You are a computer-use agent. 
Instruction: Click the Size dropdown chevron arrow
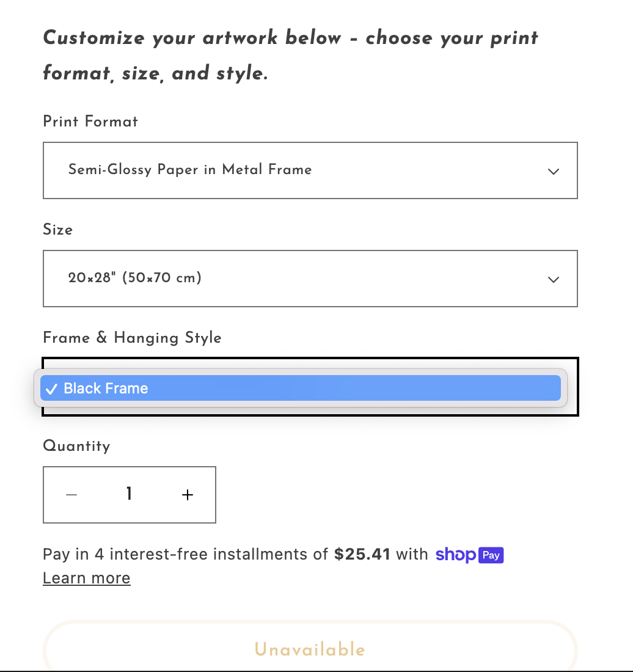click(554, 280)
